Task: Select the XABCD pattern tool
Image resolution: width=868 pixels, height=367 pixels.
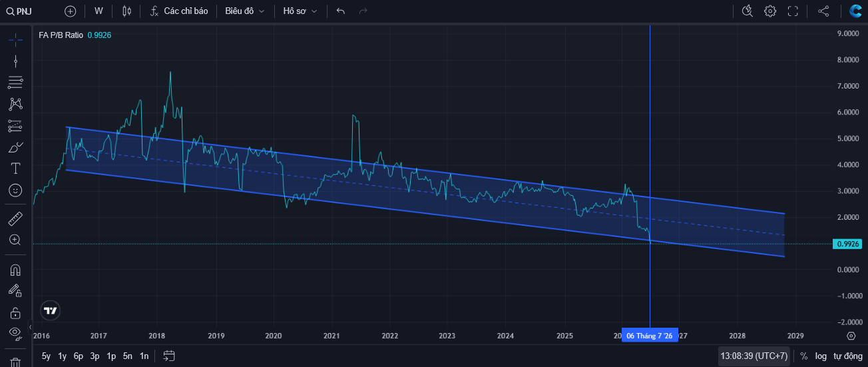Action: [15, 104]
